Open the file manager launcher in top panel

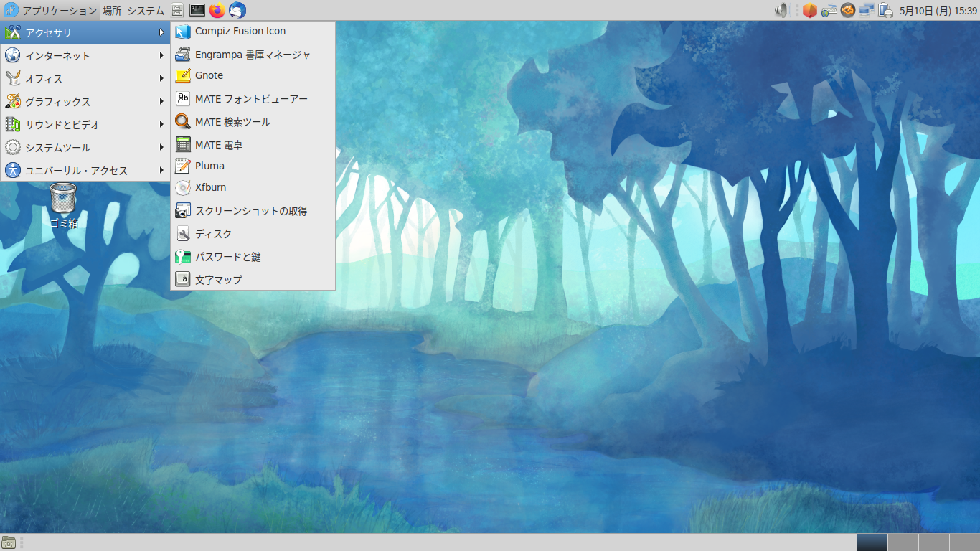click(x=177, y=10)
